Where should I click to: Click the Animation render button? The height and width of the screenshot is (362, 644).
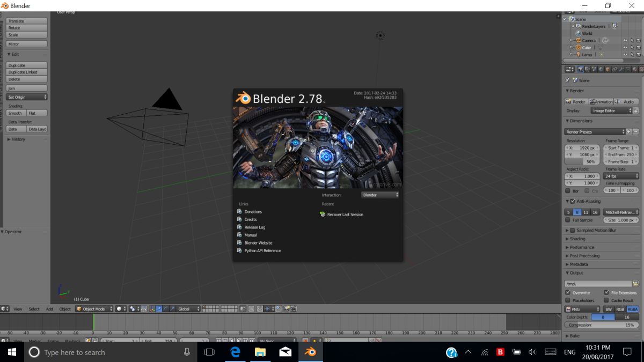[x=601, y=101]
